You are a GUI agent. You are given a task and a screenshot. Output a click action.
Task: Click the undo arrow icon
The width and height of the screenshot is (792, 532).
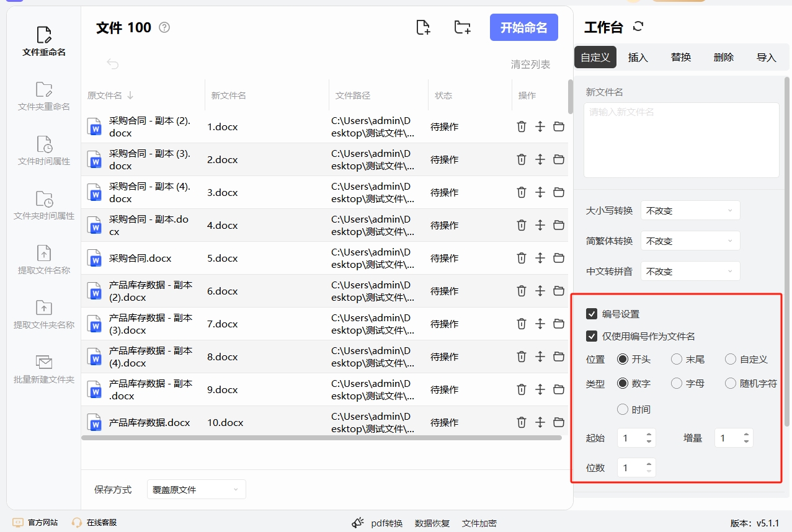click(112, 63)
